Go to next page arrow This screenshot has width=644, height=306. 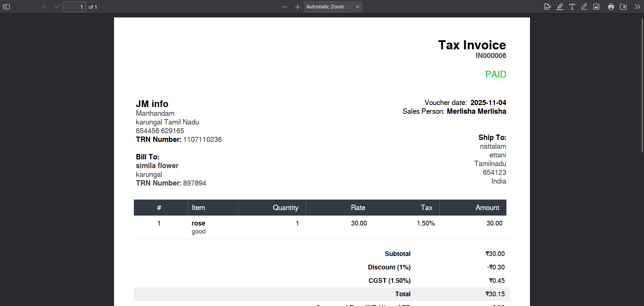tap(56, 7)
